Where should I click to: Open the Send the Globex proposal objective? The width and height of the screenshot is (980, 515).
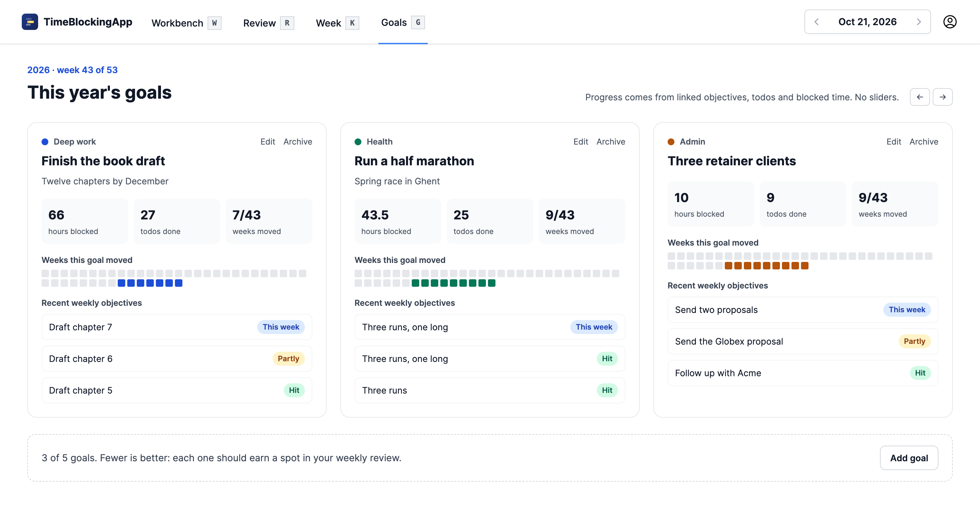tap(803, 341)
